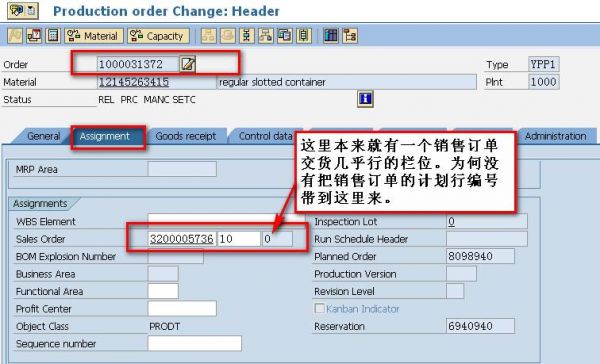The width and height of the screenshot is (600, 364).
Task: Click the column layout icon with center bar
Action: (x=304, y=36)
